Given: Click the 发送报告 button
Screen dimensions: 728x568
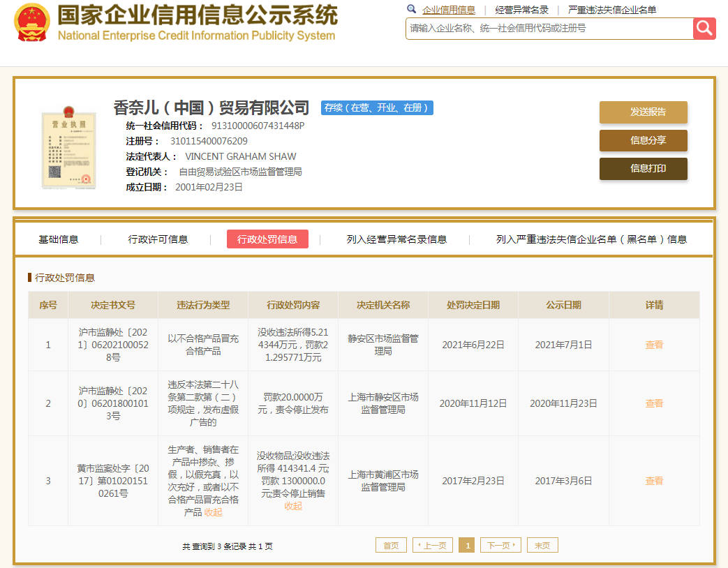Looking at the screenshot, I should click(x=643, y=112).
